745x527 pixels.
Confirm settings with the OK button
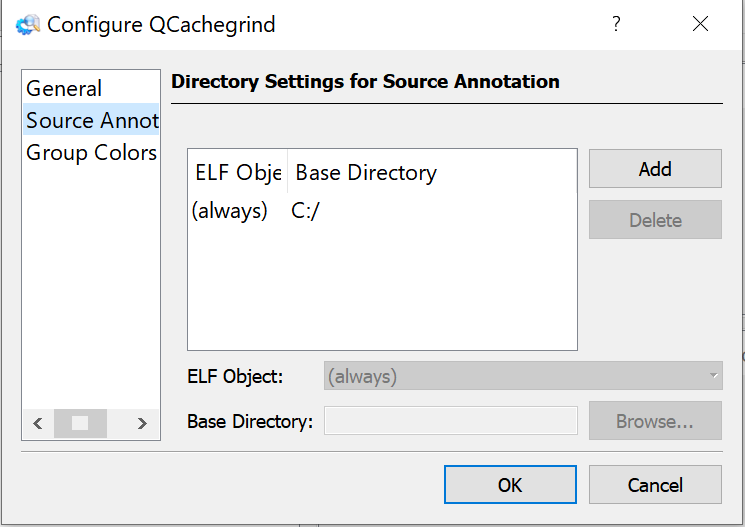pos(509,485)
